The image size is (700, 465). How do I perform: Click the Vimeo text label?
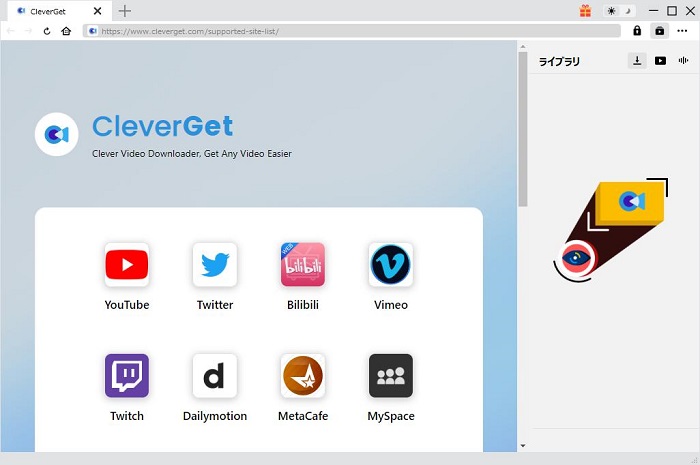point(391,305)
